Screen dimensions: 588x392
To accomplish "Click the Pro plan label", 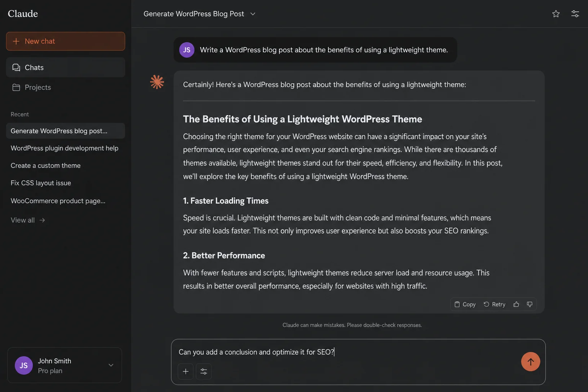I will (50, 371).
